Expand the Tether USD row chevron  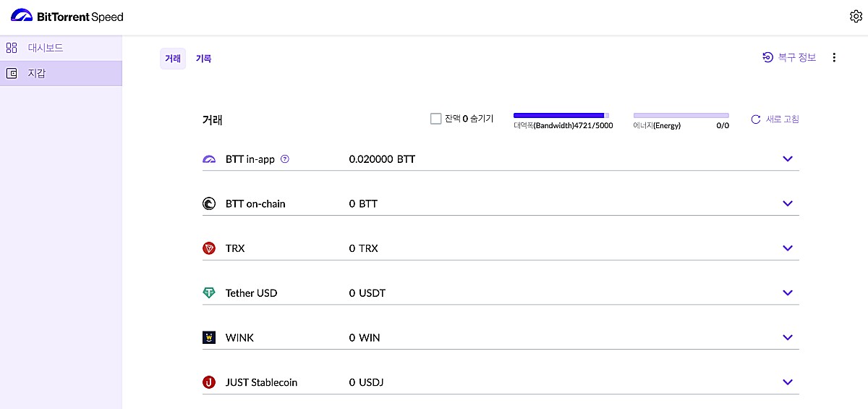click(x=788, y=293)
